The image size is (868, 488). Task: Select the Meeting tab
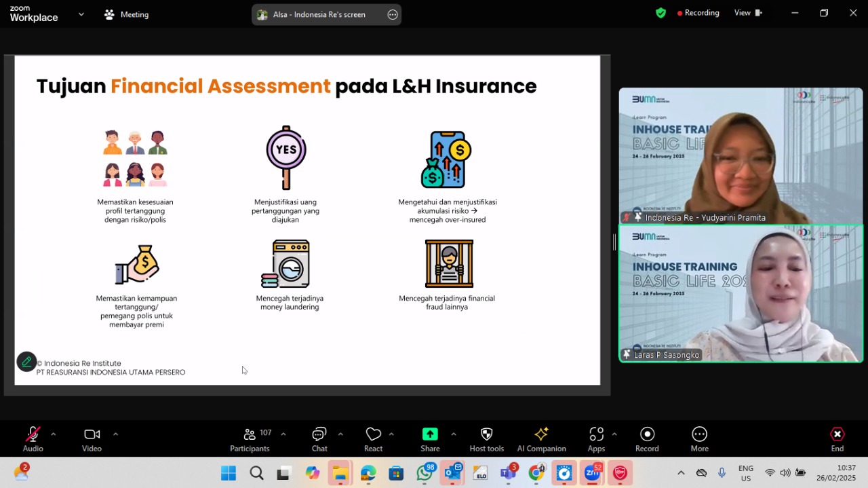(x=126, y=14)
